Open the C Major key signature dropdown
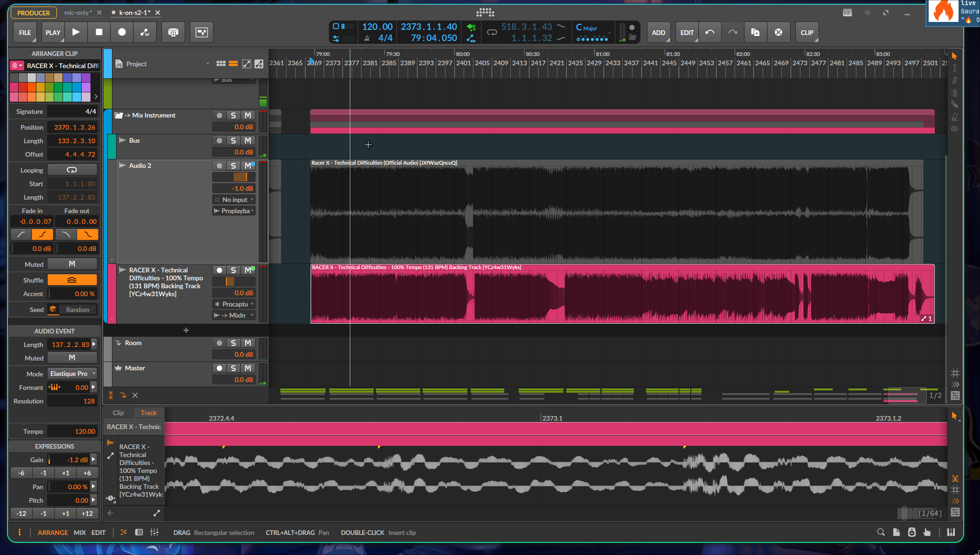Viewport: 980px width, 555px height. [593, 28]
